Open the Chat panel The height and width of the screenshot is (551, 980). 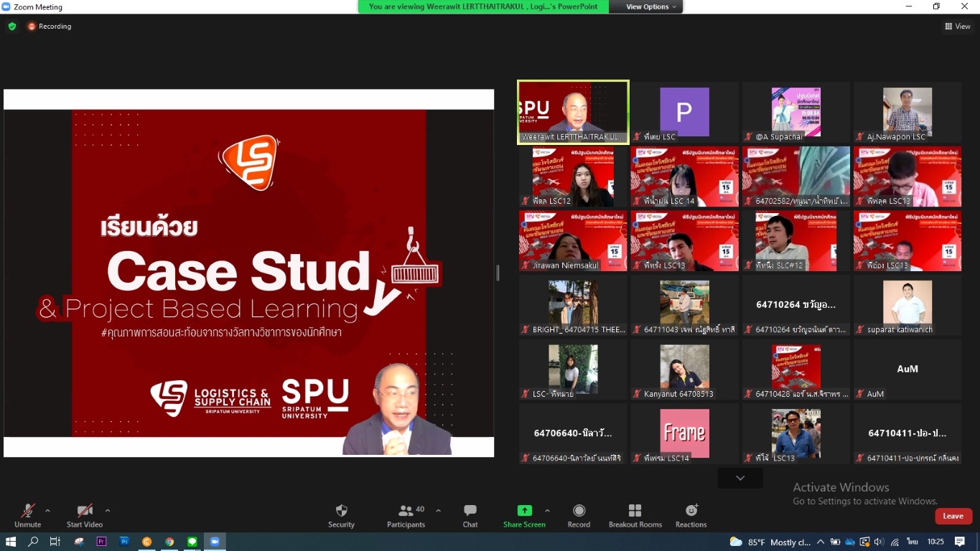[x=470, y=515]
